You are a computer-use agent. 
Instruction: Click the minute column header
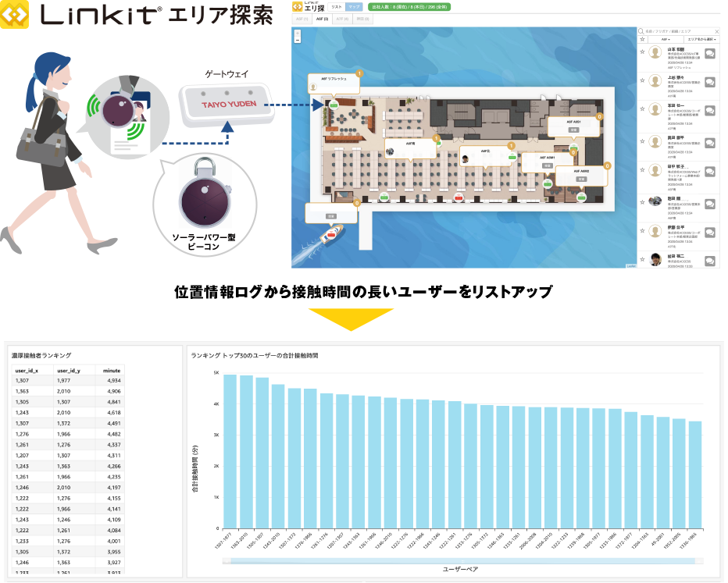pos(112,371)
